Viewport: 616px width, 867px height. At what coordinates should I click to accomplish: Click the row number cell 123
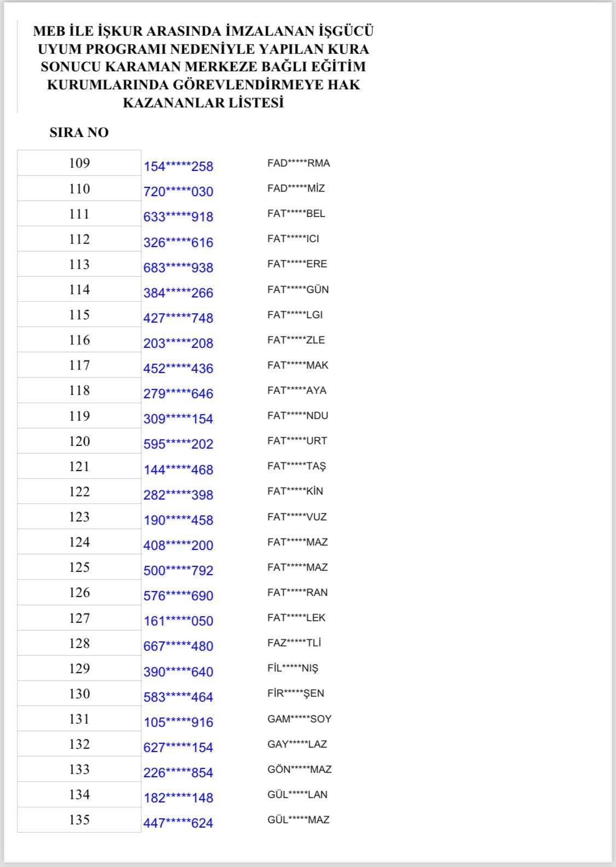pyautogui.click(x=79, y=517)
